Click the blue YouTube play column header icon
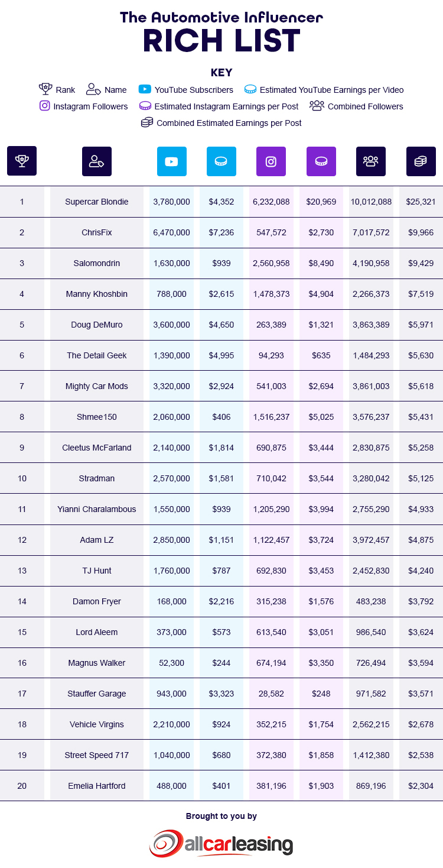Viewport: 443px width, 868px height. [172, 161]
